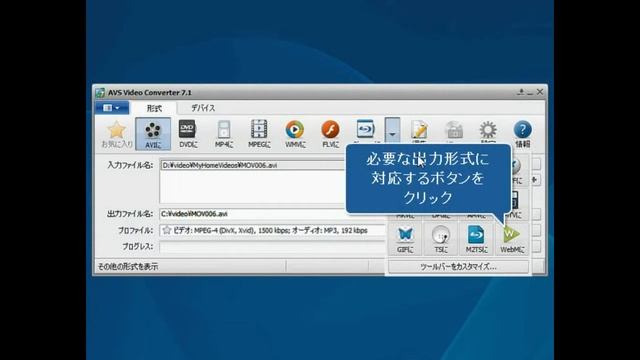Choose the MP4に output format
Image resolution: width=640 pixels, height=360 pixels.
point(224,134)
